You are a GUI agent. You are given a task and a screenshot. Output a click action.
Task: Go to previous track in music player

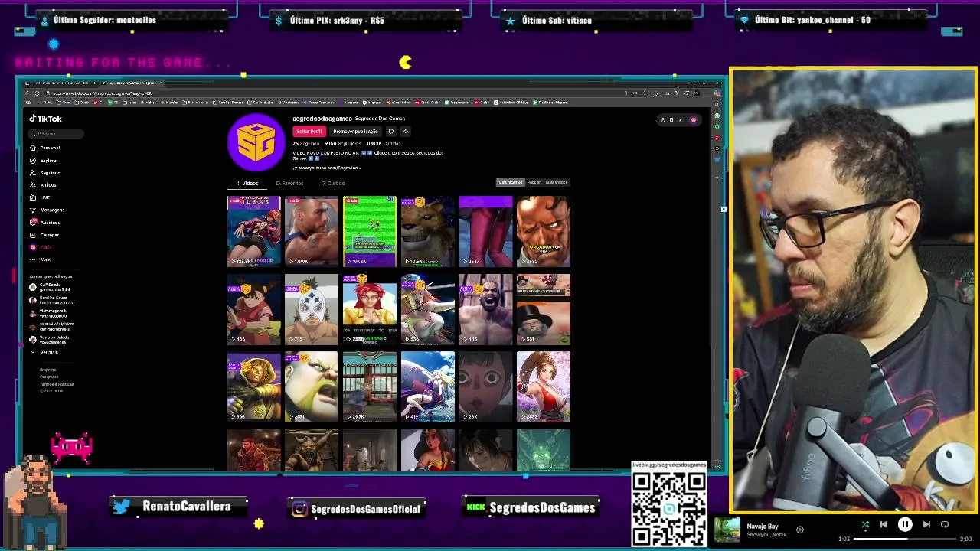point(884,525)
